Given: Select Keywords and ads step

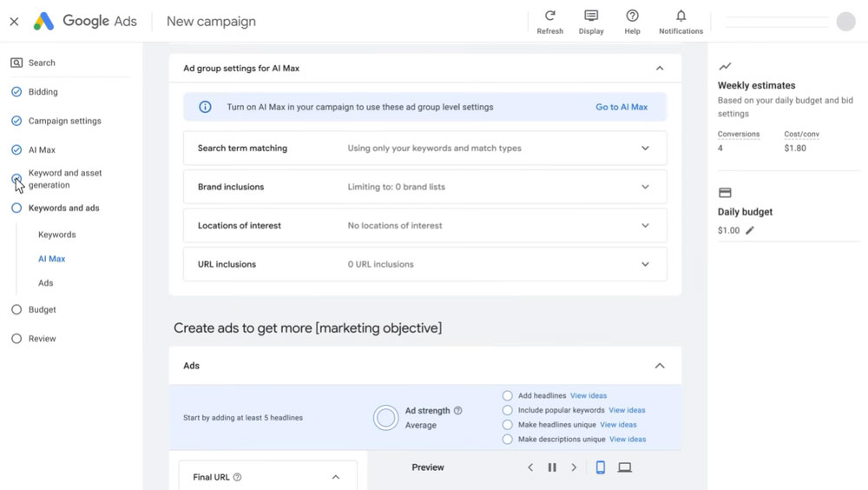Looking at the screenshot, I should pyautogui.click(x=63, y=208).
